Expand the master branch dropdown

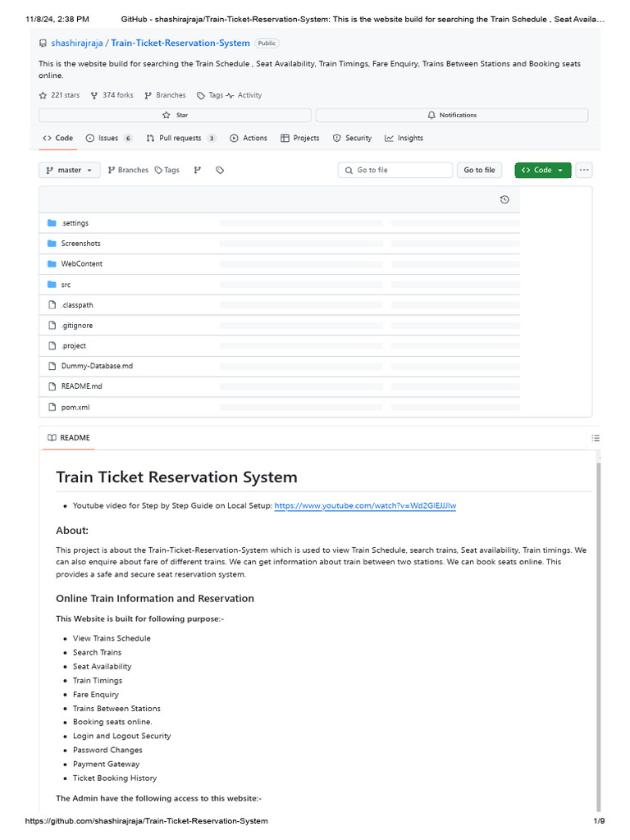(x=70, y=170)
